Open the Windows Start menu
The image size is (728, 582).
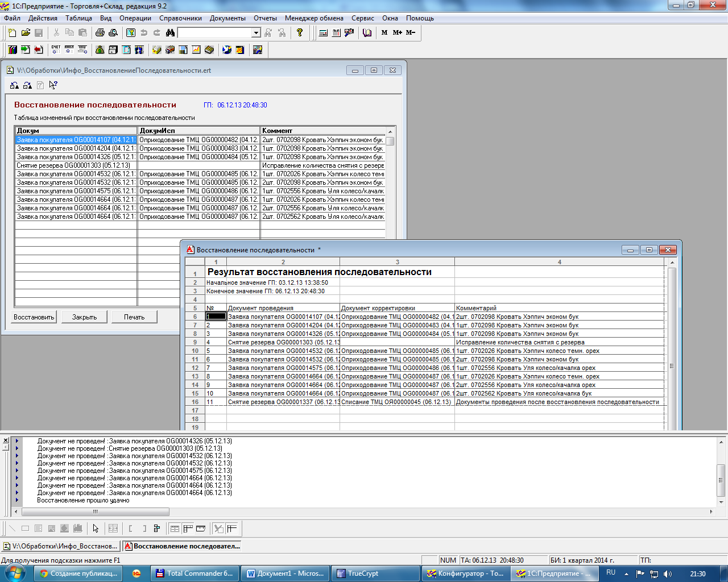15,573
